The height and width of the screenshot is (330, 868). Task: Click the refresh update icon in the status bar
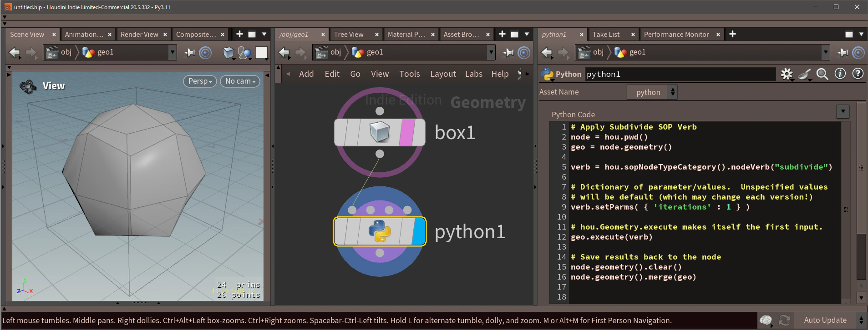point(785,320)
